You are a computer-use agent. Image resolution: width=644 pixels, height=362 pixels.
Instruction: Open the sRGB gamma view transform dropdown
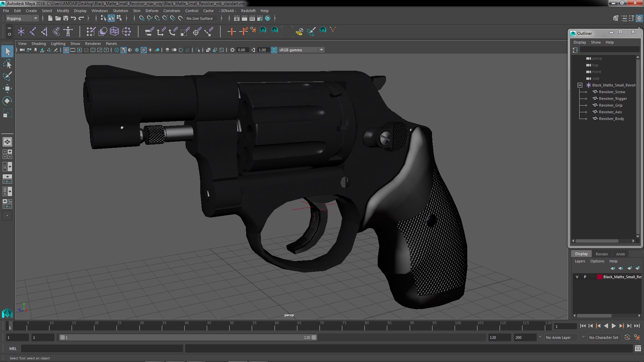(301, 50)
